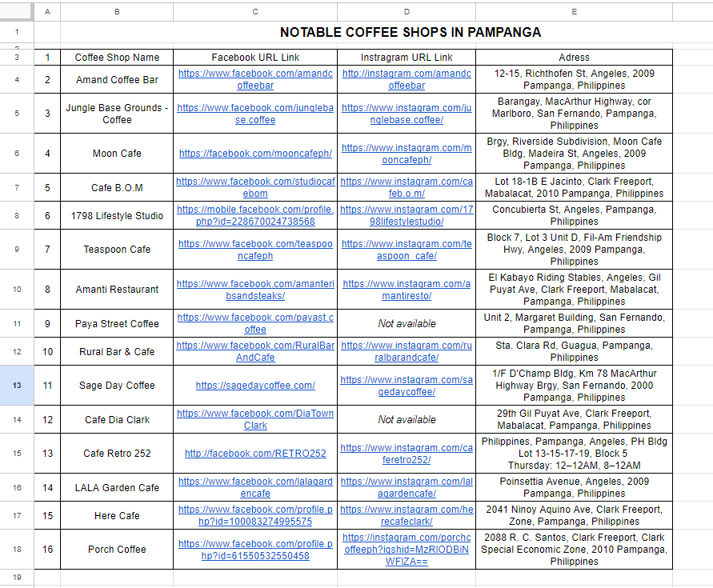Open the Moon Cafe Instagram link
The width and height of the screenshot is (713, 588).
pyautogui.click(x=407, y=154)
